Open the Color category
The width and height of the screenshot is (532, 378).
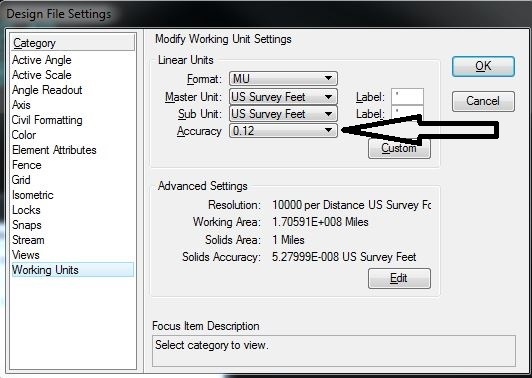(x=24, y=135)
